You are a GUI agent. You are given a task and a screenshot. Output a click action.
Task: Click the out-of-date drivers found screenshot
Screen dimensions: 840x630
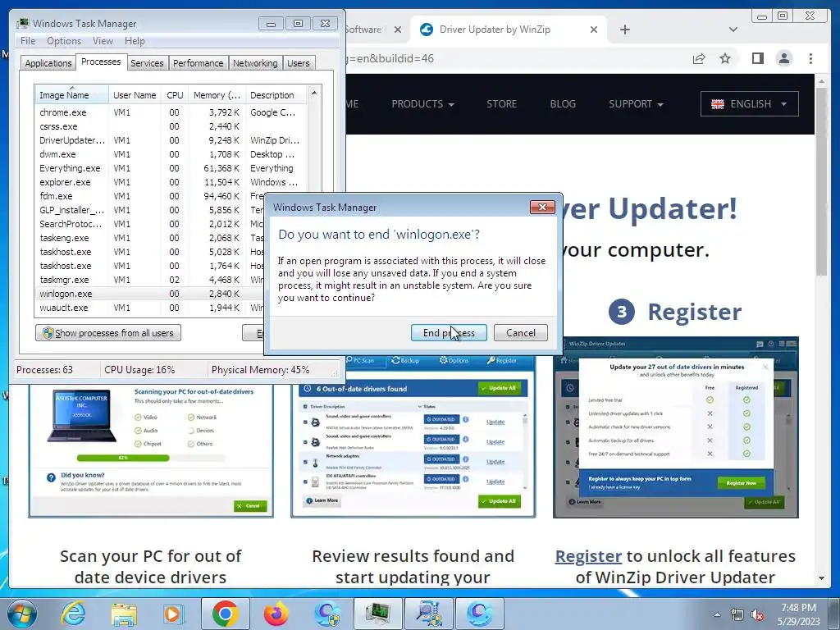[x=413, y=435]
